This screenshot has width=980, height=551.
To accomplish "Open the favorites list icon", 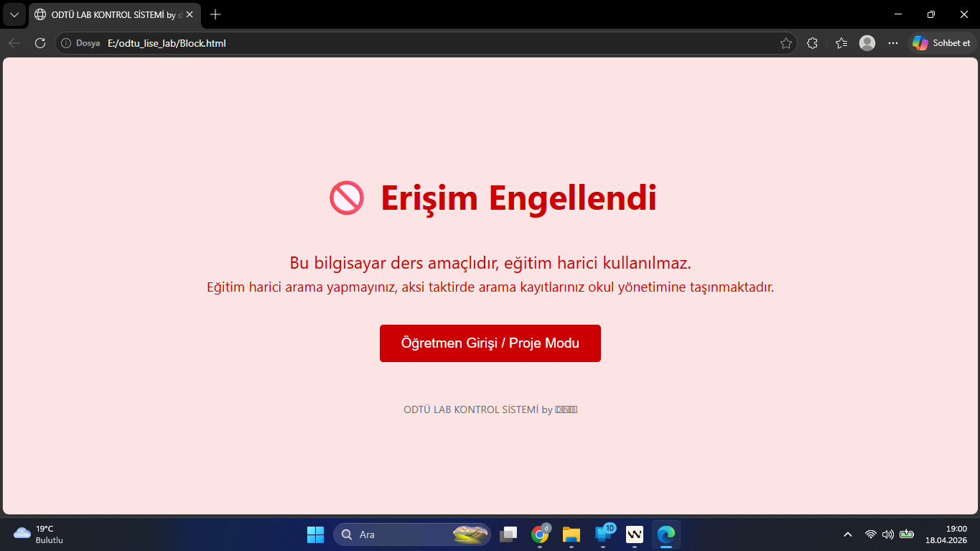I will tap(840, 42).
